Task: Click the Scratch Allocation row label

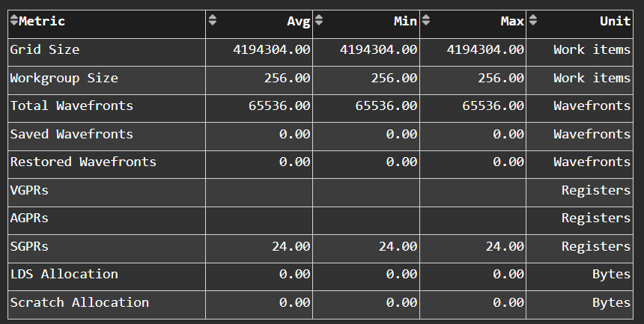Action: [79, 302]
